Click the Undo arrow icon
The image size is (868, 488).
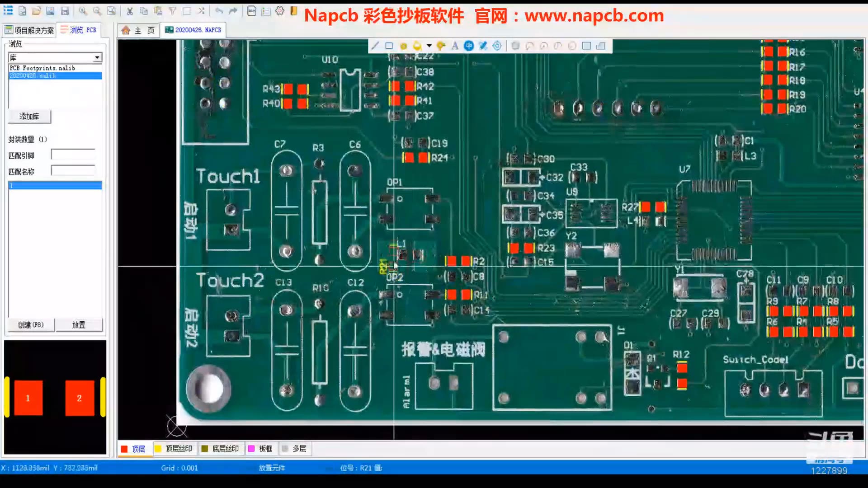tap(218, 10)
